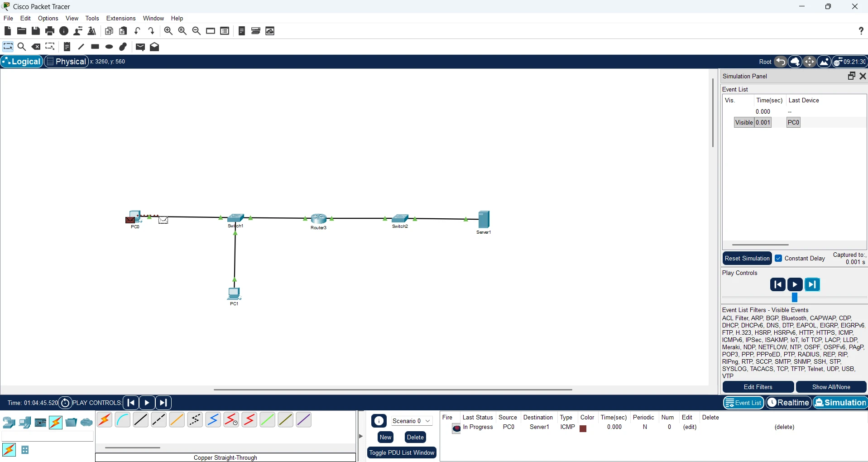The height and width of the screenshot is (462, 868).
Task: Zoom out of the workspace
Action: pyautogui.click(x=197, y=31)
